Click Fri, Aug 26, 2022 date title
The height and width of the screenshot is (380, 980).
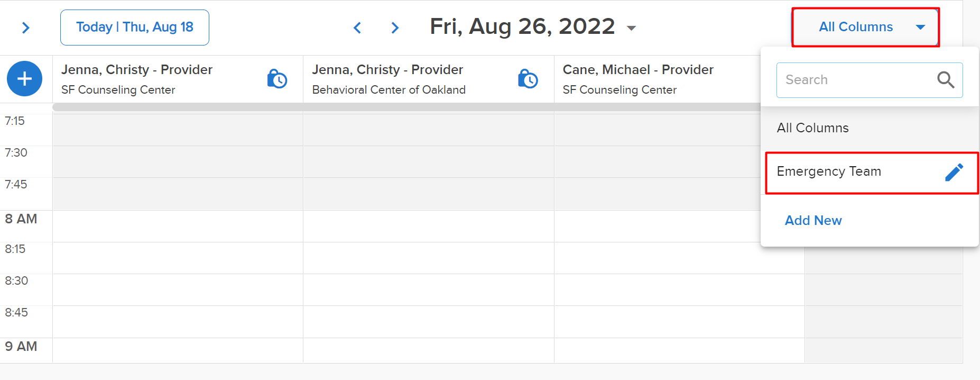click(x=522, y=26)
